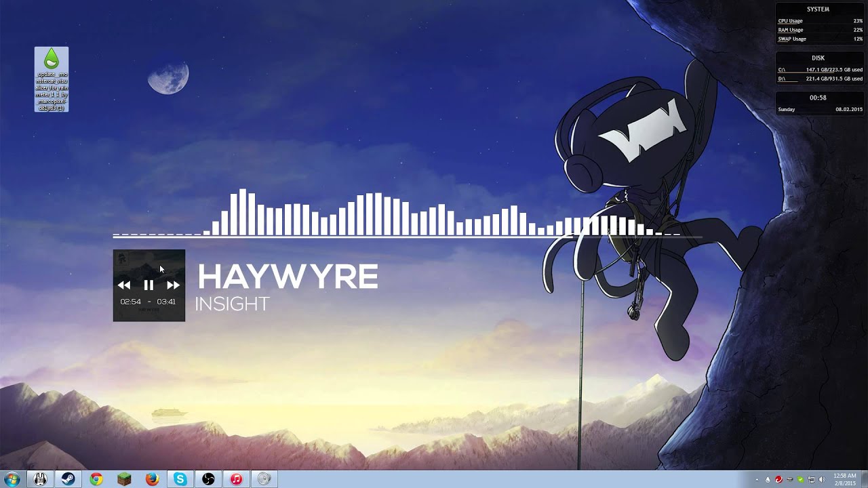Show hidden system tray icons
The height and width of the screenshot is (488, 868).
pyautogui.click(x=757, y=480)
